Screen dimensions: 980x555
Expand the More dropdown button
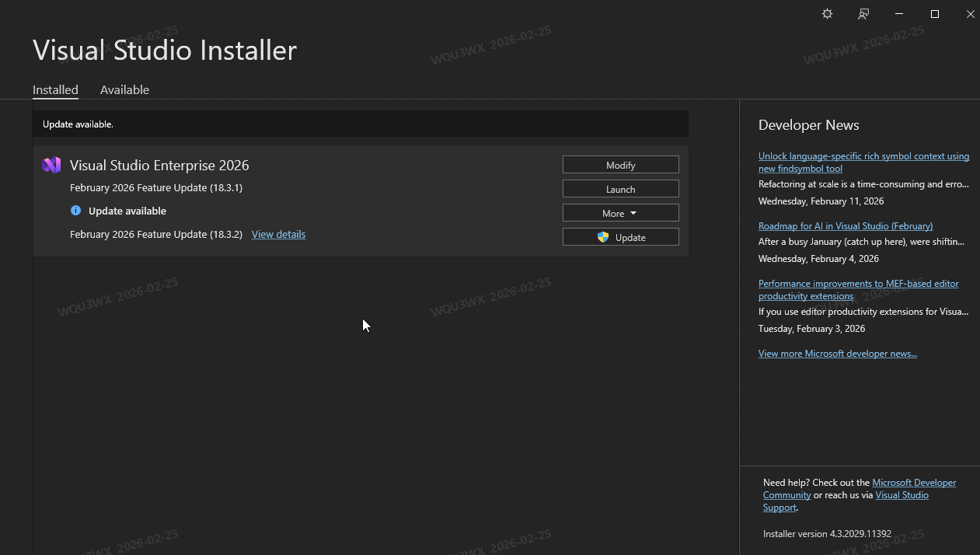pos(621,213)
